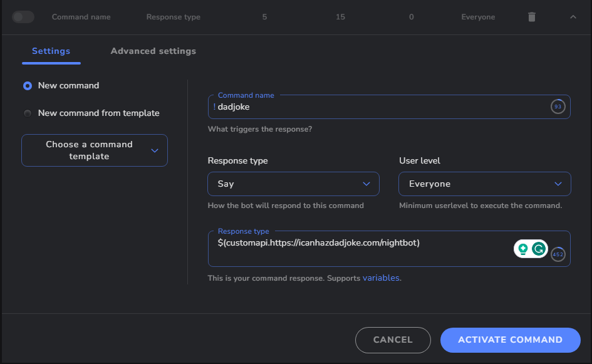This screenshot has height=364, width=592.
Task: Open the Choose a command template selector
Action: pyautogui.click(x=94, y=150)
